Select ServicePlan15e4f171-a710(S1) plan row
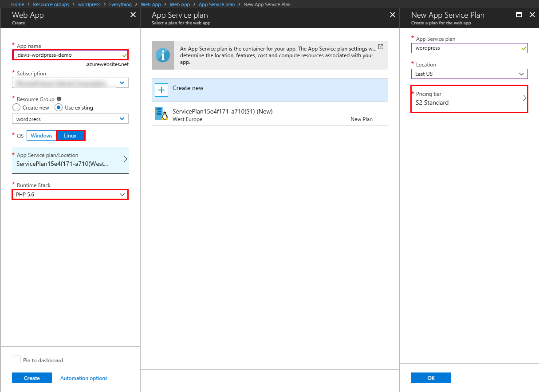 pyautogui.click(x=270, y=114)
